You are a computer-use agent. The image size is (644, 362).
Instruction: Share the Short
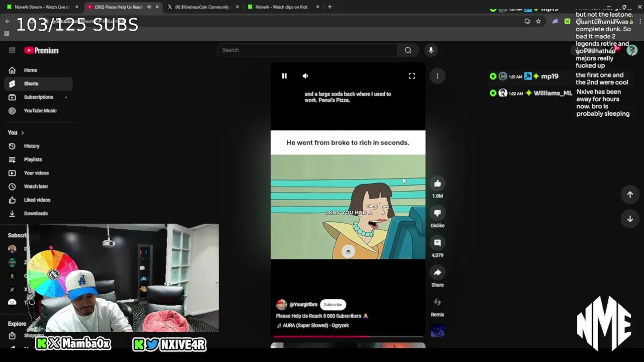coord(437,273)
